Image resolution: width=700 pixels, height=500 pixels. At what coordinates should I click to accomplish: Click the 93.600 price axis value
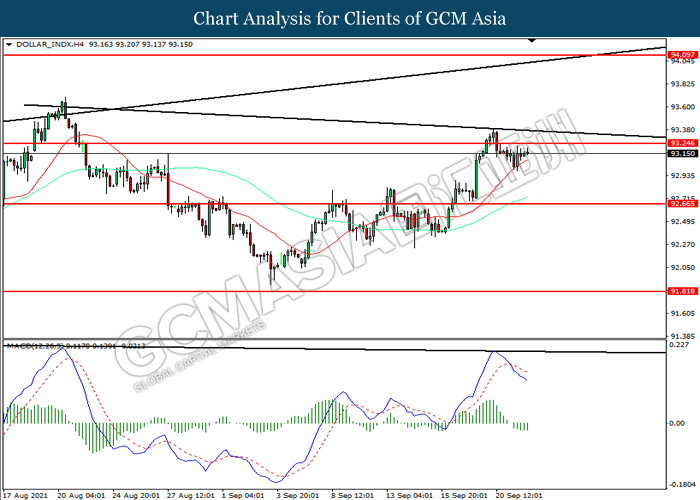point(683,107)
